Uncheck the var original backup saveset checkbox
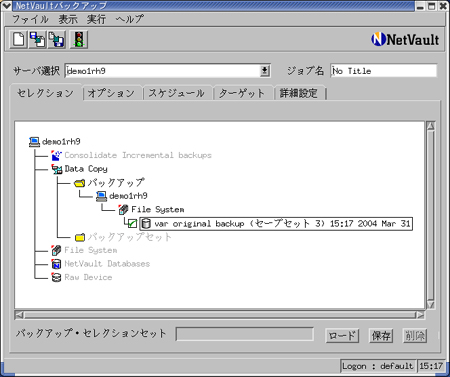The height and width of the screenshot is (377, 450). (132, 224)
